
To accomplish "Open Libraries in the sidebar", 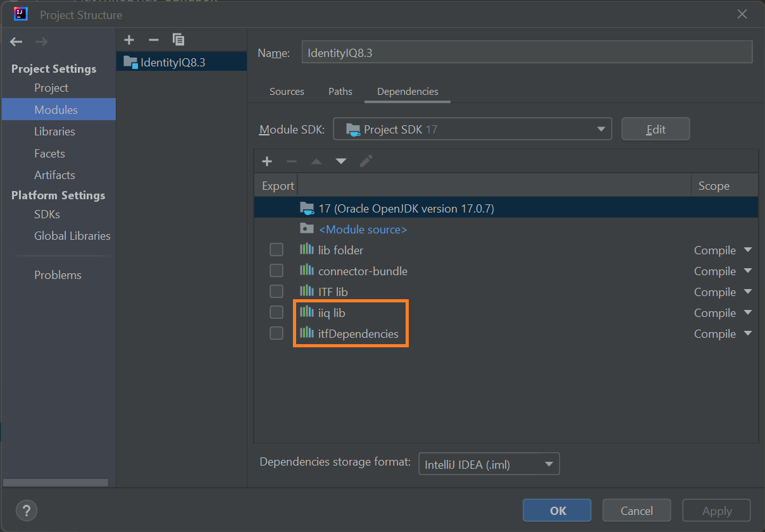I will tap(54, 132).
